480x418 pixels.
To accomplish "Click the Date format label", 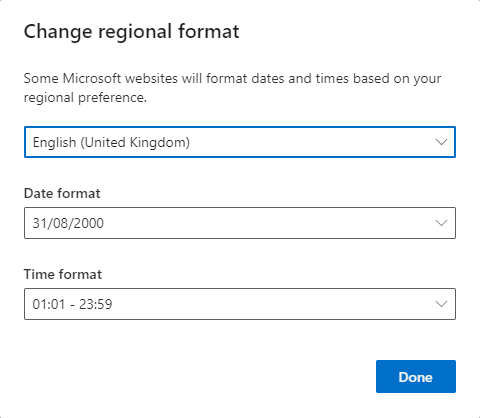I will coord(62,193).
